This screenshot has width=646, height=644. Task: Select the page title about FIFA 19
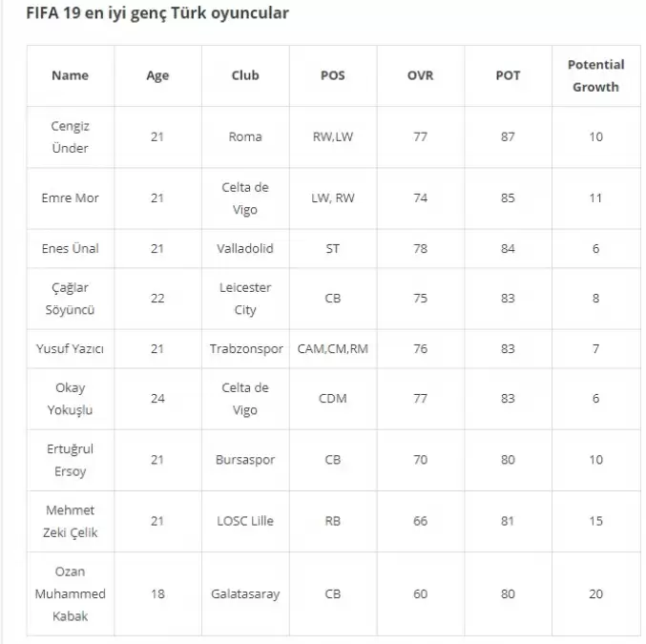point(157,13)
